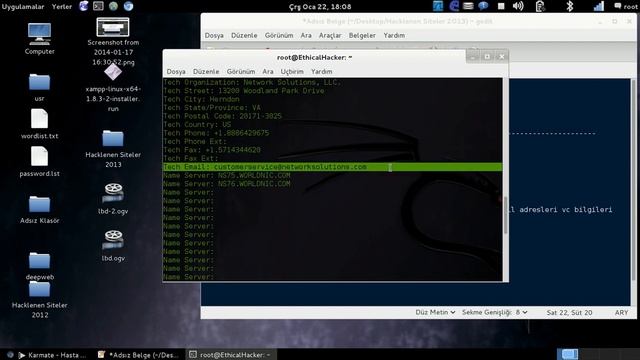The width and height of the screenshot is (640, 360).
Task: Open the network signal indicator
Action: (598, 6)
